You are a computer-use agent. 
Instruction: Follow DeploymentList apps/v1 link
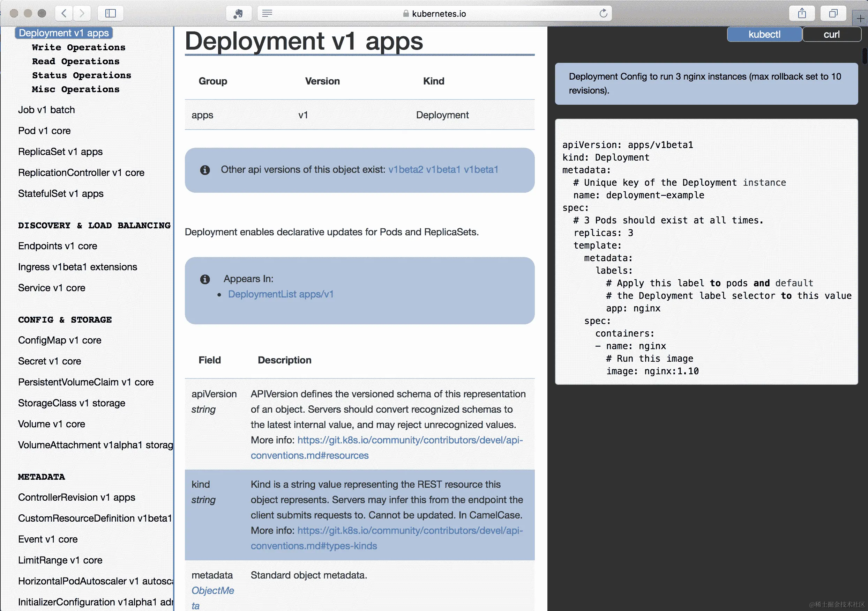tap(280, 294)
